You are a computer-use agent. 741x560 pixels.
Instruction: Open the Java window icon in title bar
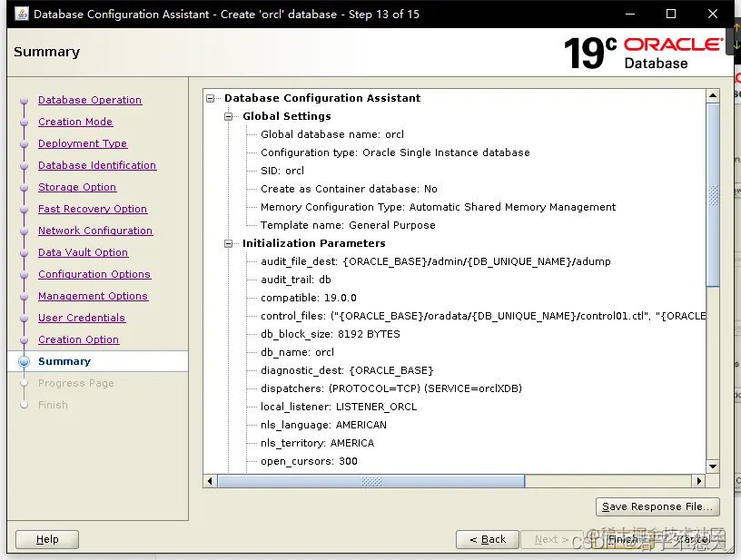[x=21, y=14]
